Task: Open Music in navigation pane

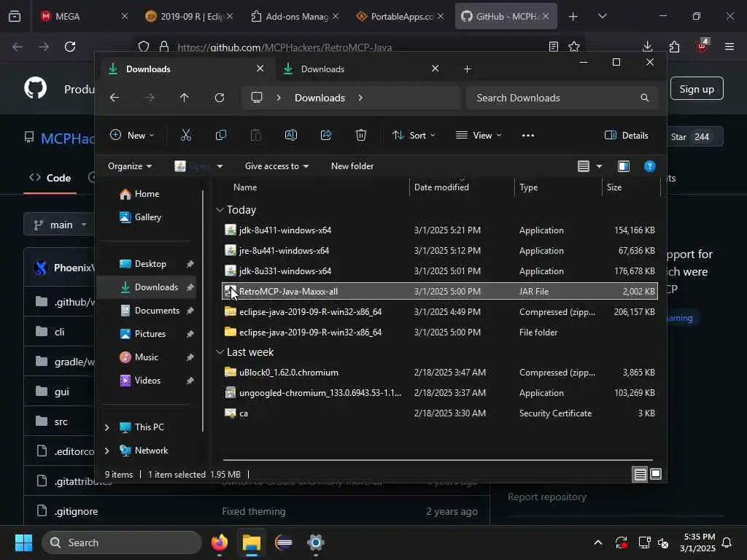Action: pyautogui.click(x=146, y=357)
